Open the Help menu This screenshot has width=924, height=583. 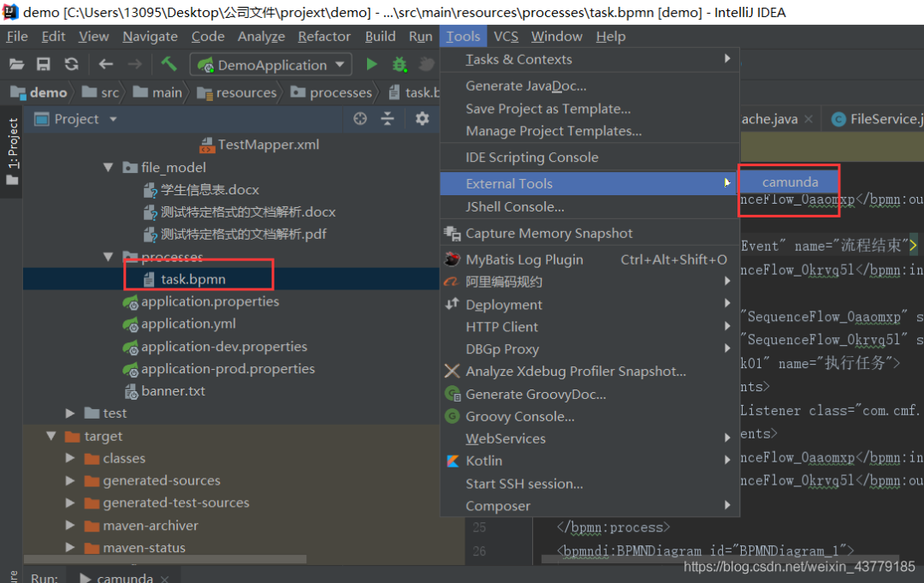(611, 37)
